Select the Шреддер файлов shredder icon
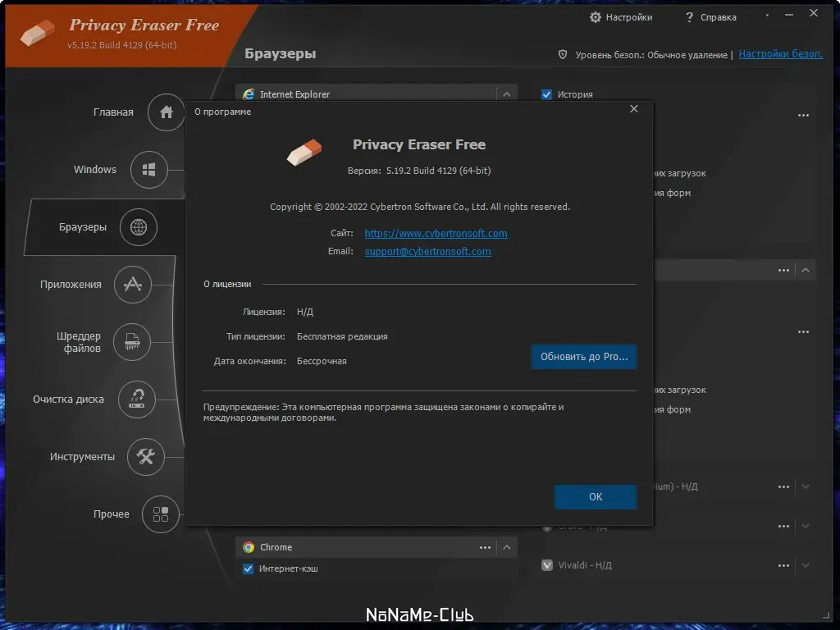Viewport: 840px width, 630px height. coord(132,342)
